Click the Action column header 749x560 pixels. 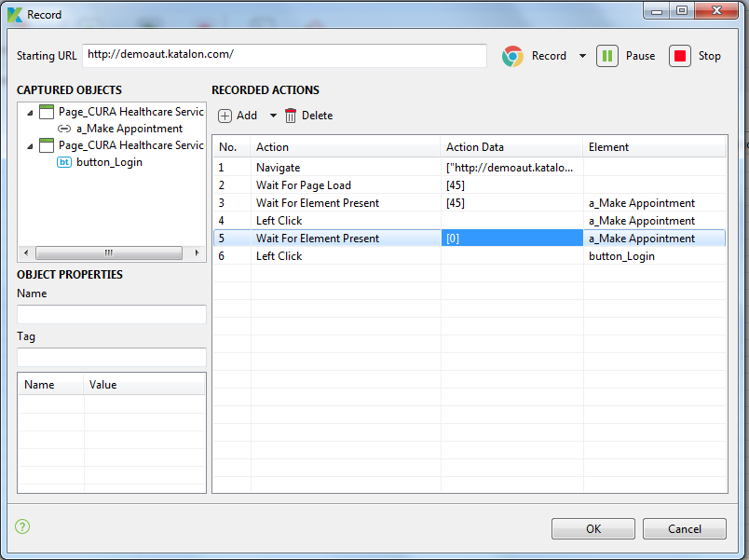(345, 147)
